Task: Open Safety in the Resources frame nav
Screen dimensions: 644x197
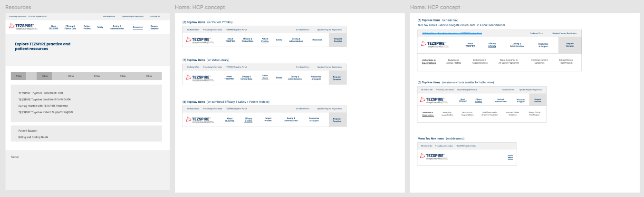Action: [100, 27]
